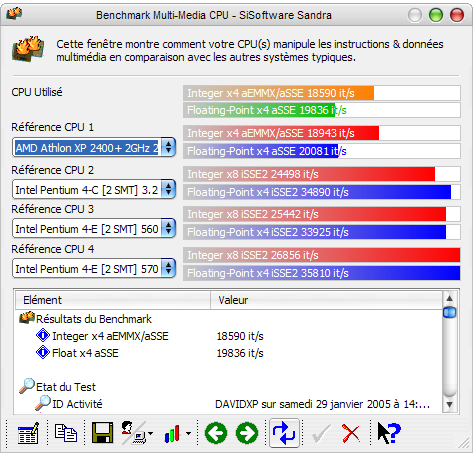Open the Référence CPU 1 Athlon XP combo box
This screenshot has height=453, width=473.
click(94, 147)
